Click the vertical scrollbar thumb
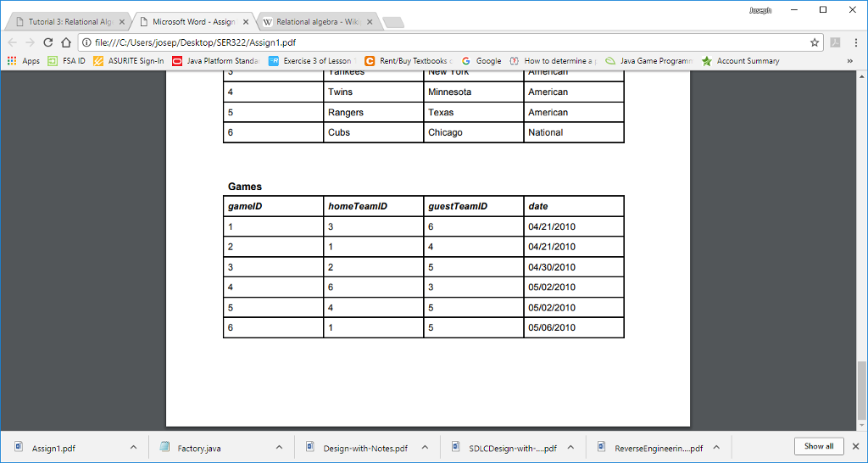 [861, 390]
